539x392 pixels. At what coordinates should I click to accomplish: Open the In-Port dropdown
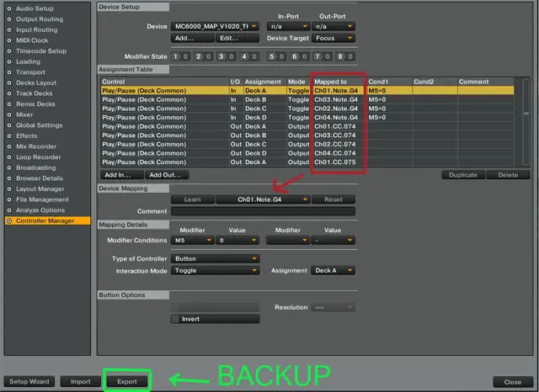coord(288,27)
